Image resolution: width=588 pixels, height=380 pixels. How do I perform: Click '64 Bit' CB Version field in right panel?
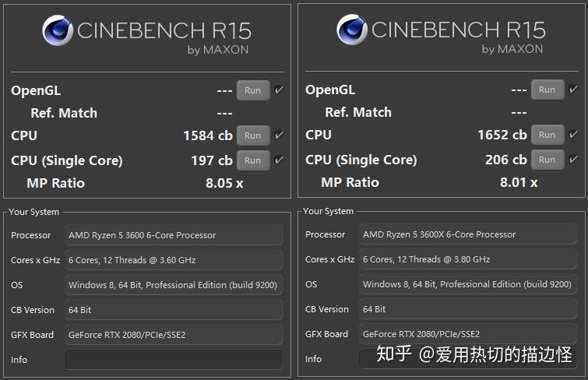coord(467,309)
